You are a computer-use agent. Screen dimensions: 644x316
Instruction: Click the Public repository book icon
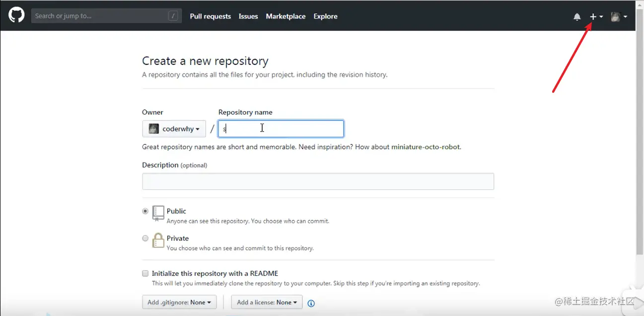[x=158, y=213]
